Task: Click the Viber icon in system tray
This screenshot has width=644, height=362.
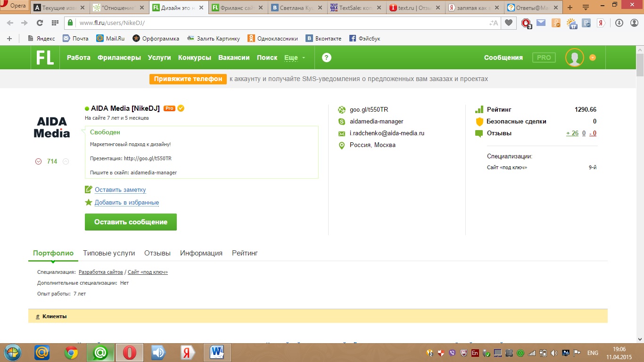Action: pos(453,353)
